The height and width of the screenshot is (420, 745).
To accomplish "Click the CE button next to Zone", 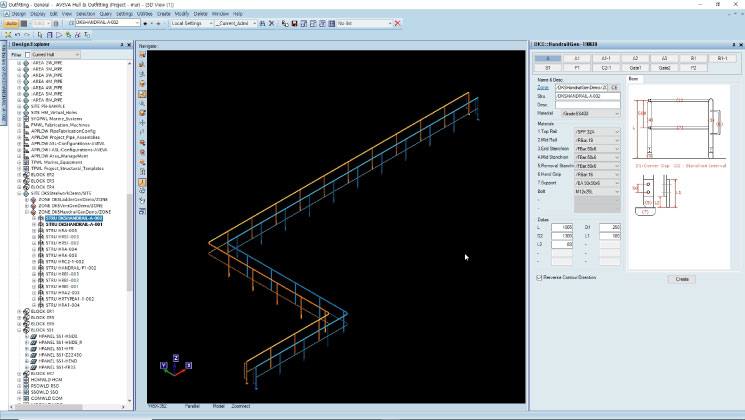I will [x=614, y=87].
